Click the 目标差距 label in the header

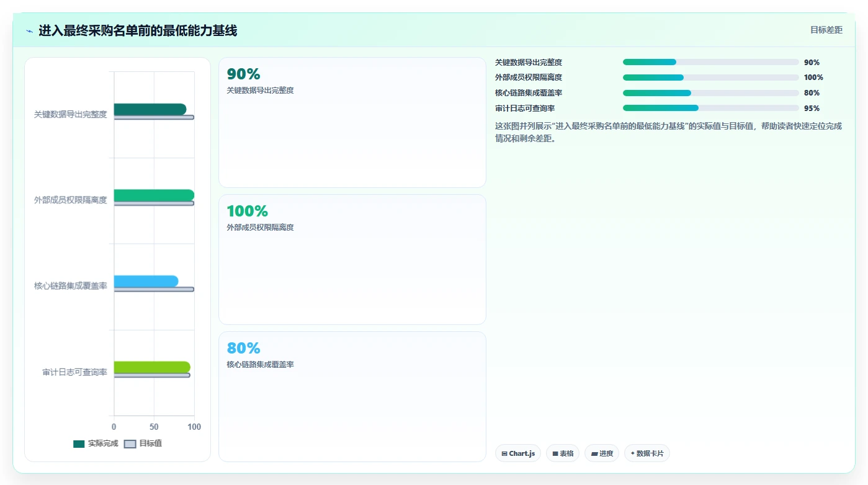point(826,30)
